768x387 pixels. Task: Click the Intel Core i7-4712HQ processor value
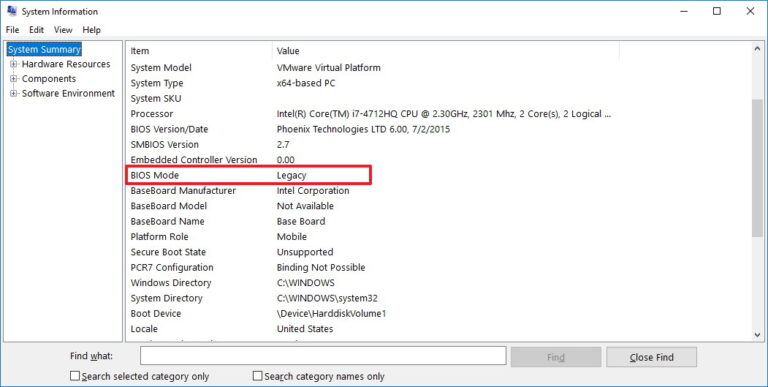pyautogui.click(x=444, y=114)
